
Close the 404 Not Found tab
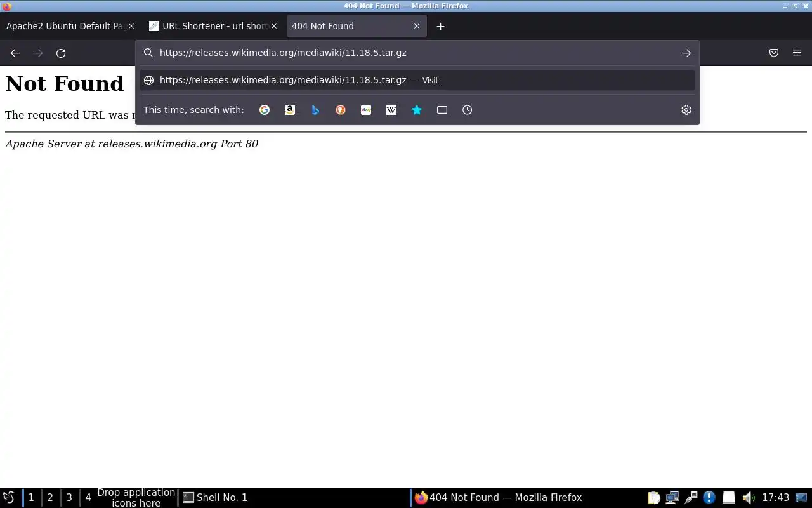click(x=417, y=26)
